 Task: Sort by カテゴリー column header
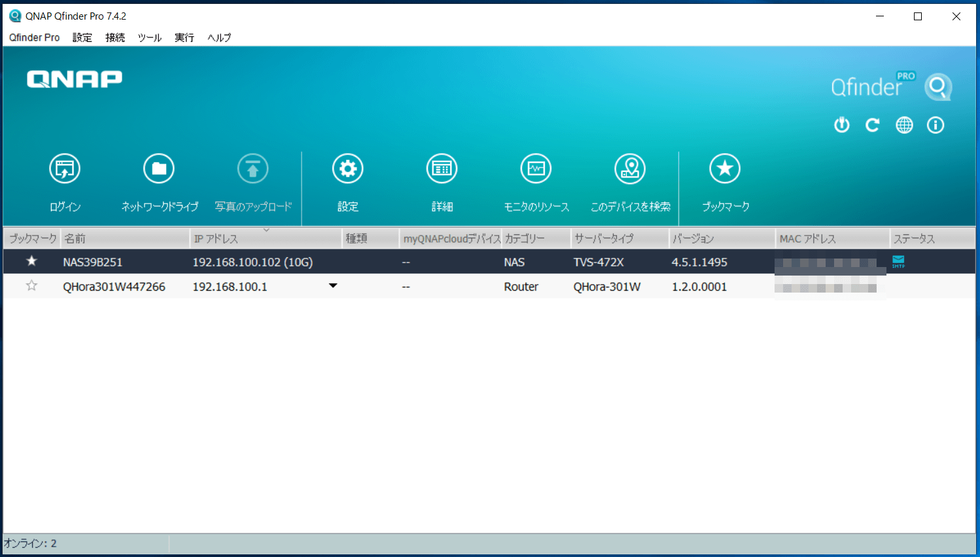tap(536, 238)
